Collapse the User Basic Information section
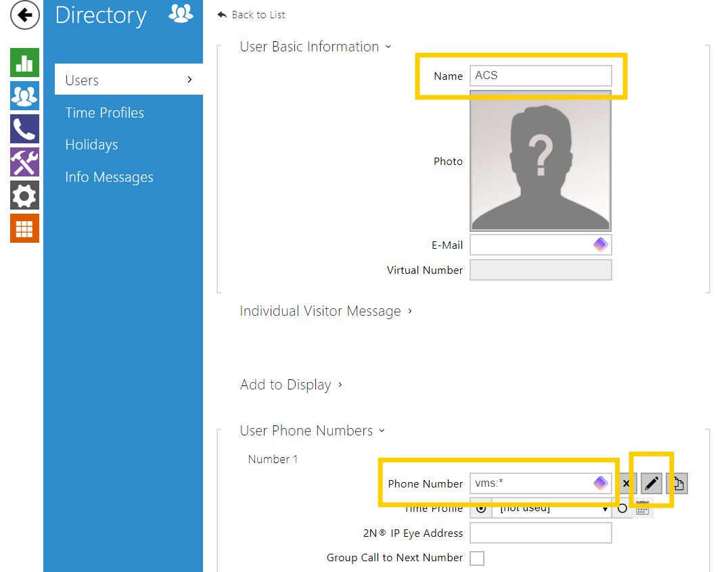The height and width of the screenshot is (572, 728). point(315,47)
